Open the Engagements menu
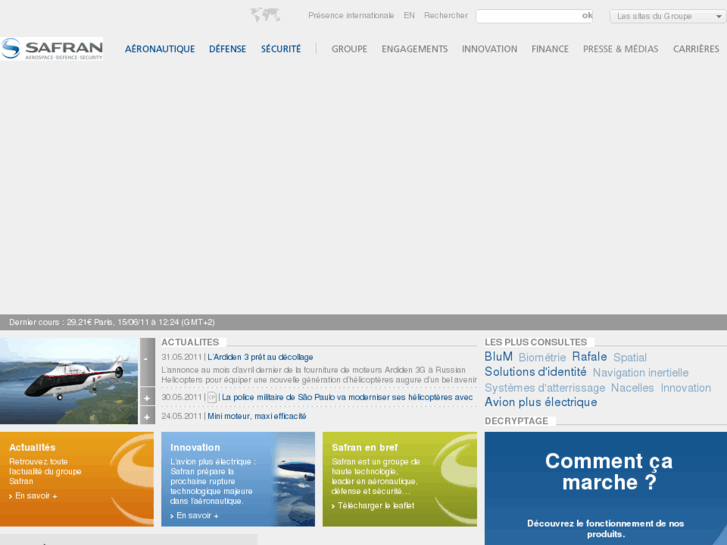 (x=415, y=49)
